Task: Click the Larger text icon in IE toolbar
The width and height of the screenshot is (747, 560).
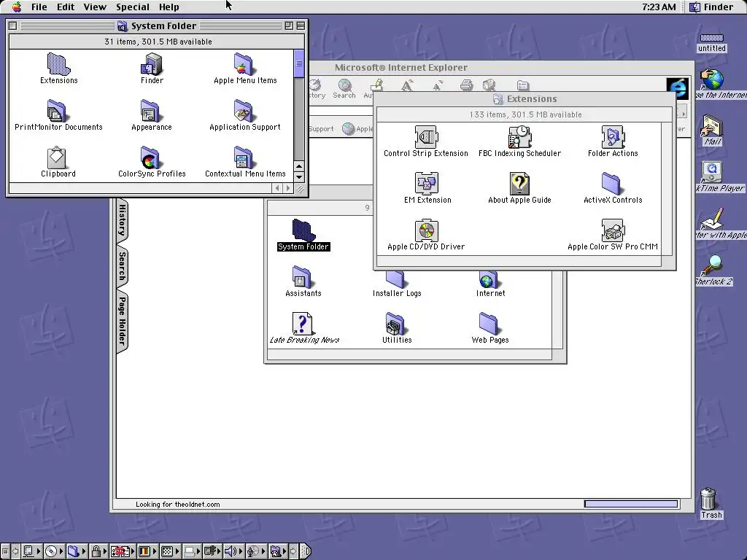Action: pyautogui.click(x=407, y=86)
